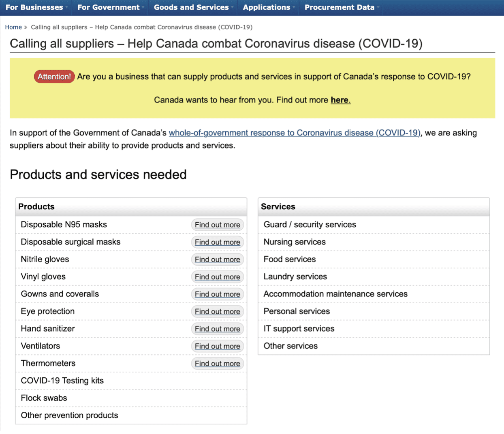Expand the Applications navigation menu
Screen dimensions: 504x434
[269, 7]
